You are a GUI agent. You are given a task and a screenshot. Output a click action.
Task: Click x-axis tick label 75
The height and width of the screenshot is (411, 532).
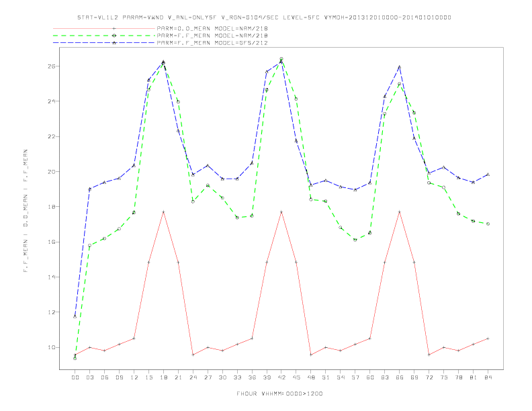point(444,377)
